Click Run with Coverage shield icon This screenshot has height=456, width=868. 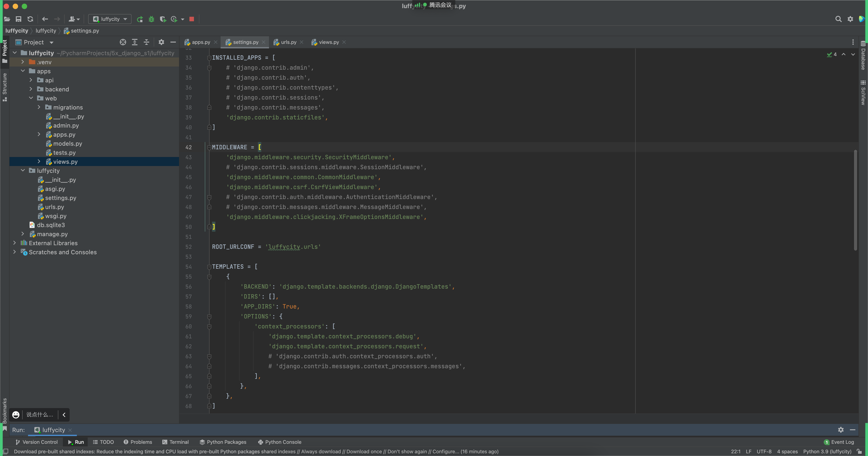pyautogui.click(x=163, y=19)
